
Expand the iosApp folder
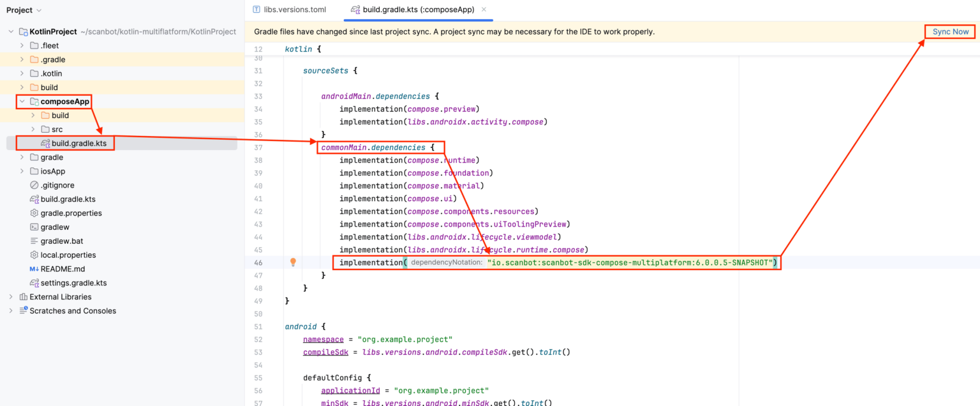pyautogui.click(x=22, y=171)
